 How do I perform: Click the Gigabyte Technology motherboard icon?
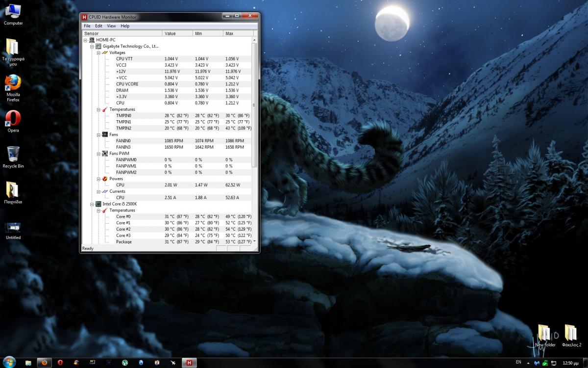(x=98, y=46)
